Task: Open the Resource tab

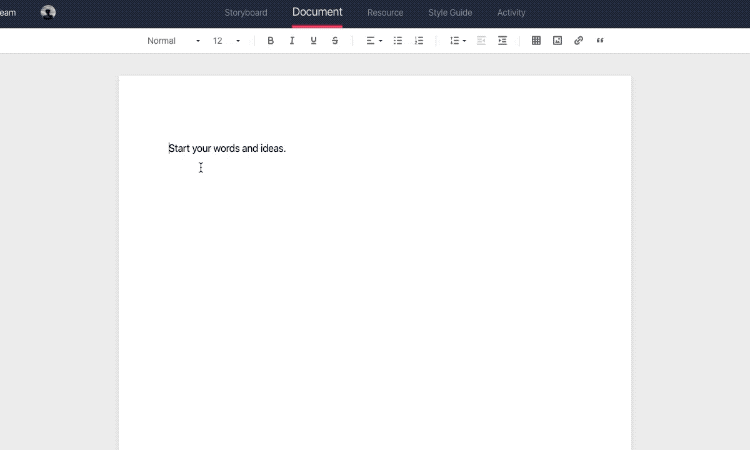Action: (x=385, y=13)
